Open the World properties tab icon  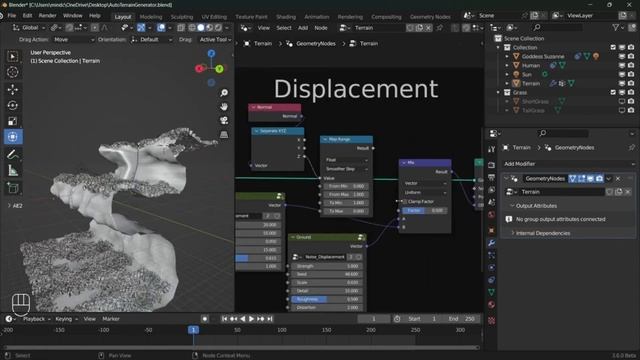coord(491,215)
